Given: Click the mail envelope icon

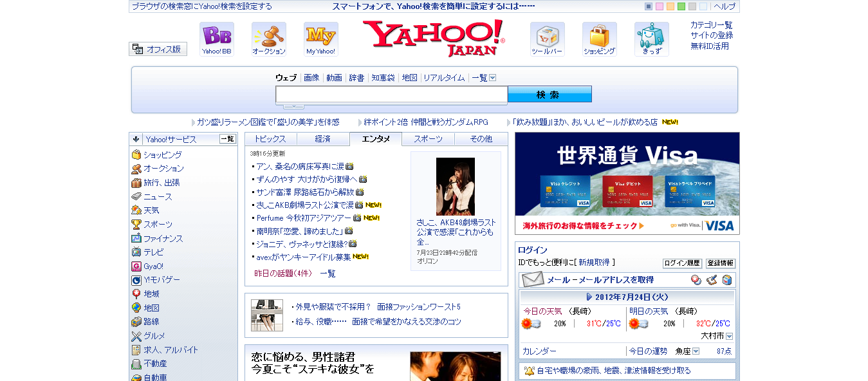Looking at the screenshot, I should pyautogui.click(x=533, y=280).
